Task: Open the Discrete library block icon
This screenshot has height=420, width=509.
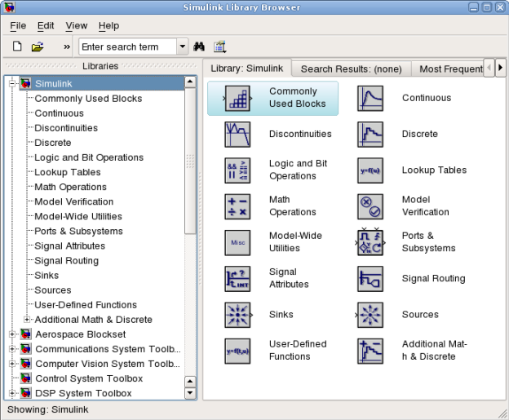Action: 370,135
